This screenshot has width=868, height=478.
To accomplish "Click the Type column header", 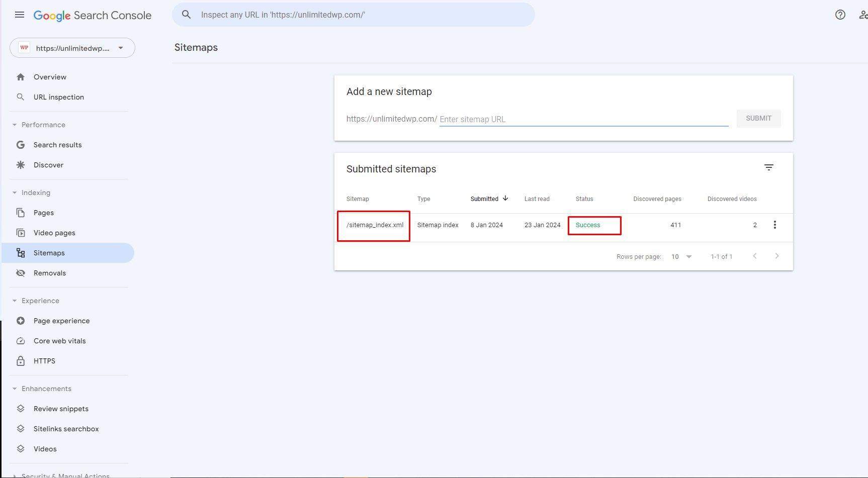I will tap(423, 199).
